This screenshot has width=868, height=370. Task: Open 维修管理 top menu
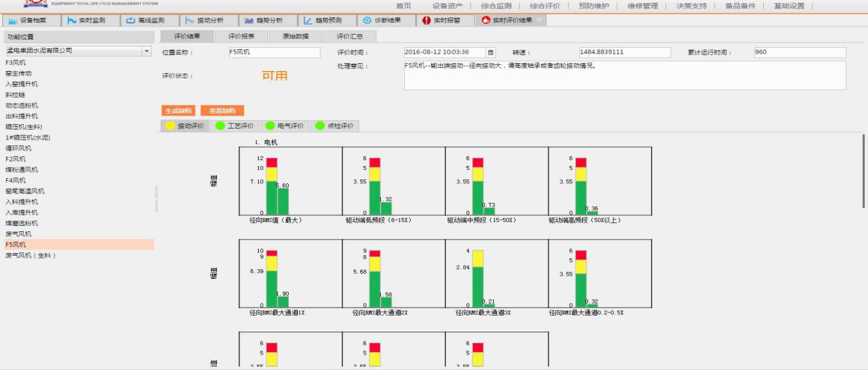[x=642, y=6]
